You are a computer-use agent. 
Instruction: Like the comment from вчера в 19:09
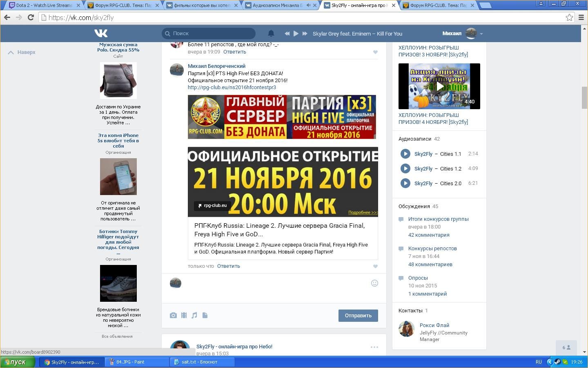click(x=375, y=52)
